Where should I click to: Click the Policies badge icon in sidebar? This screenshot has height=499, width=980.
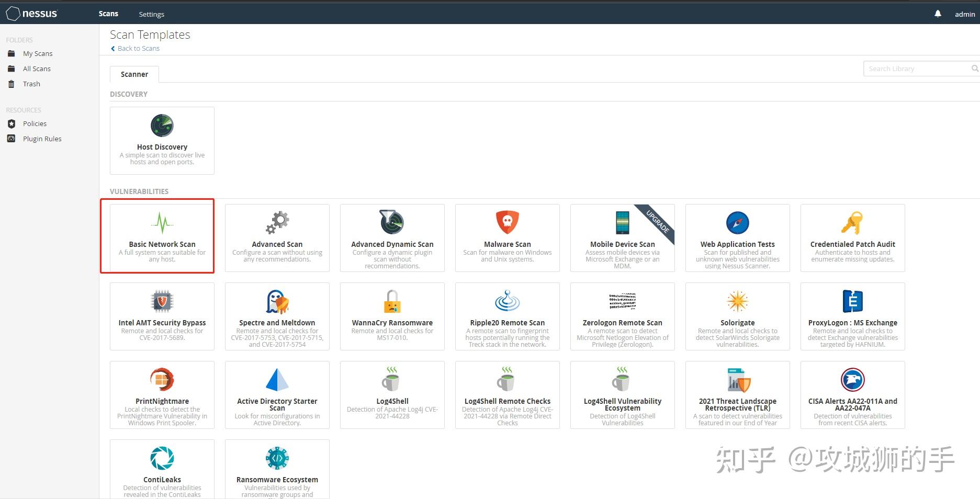(12, 123)
